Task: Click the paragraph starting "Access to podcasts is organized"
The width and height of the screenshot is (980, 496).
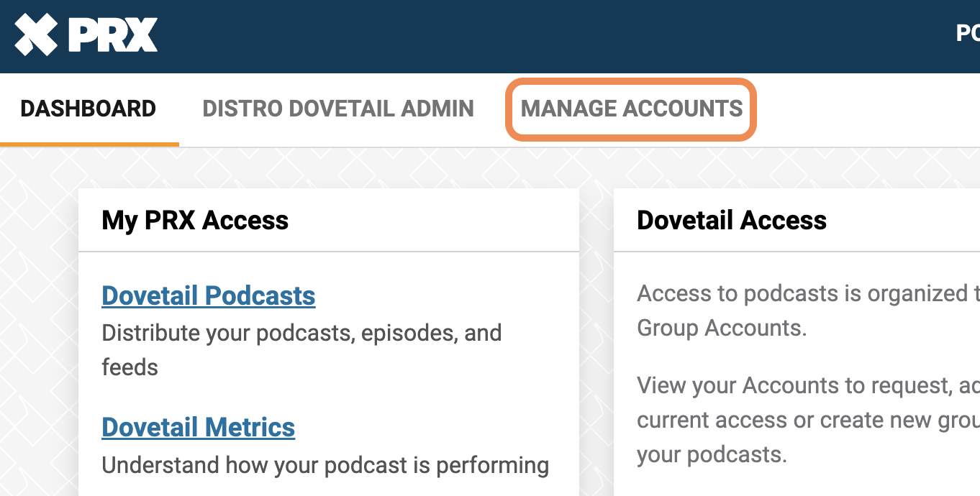Action: coord(808,311)
